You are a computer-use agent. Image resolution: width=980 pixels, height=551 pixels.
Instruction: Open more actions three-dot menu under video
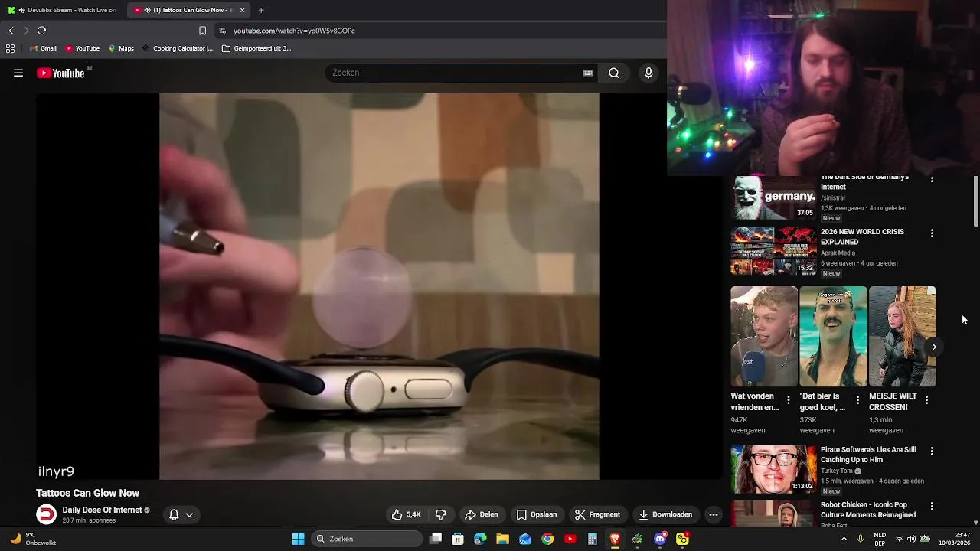(714, 514)
